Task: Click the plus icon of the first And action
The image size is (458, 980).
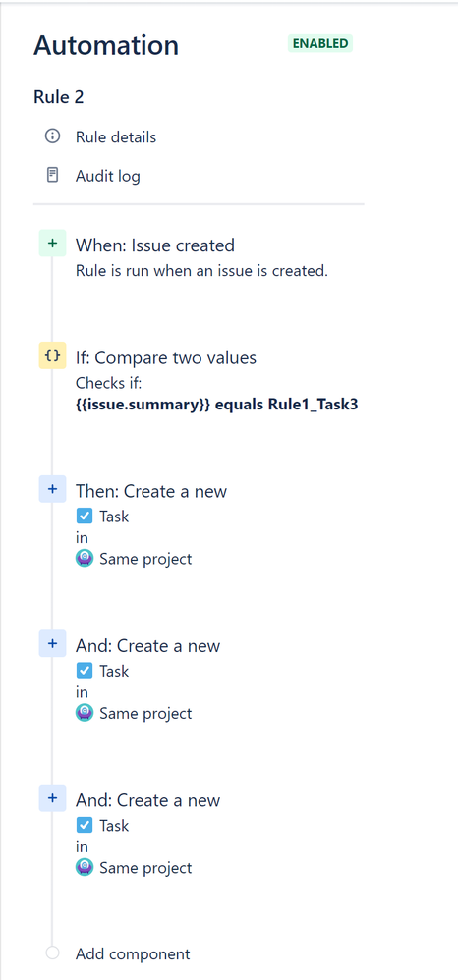Action: click(x=52, y=643)
